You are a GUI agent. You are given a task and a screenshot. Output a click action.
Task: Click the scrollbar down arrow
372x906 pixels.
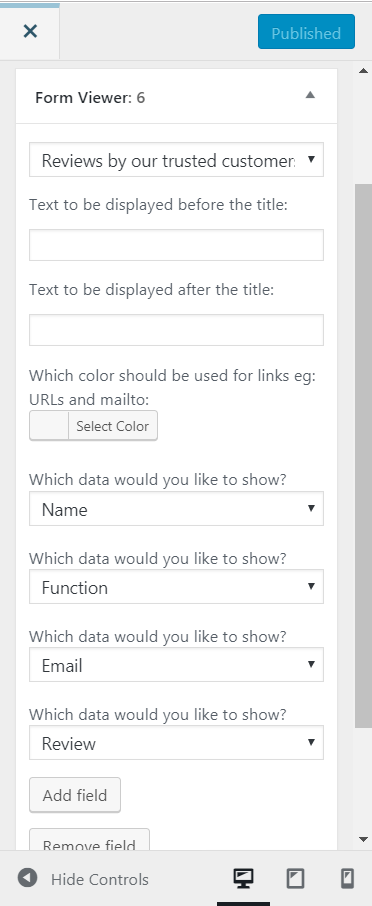(x=363, y=840)
